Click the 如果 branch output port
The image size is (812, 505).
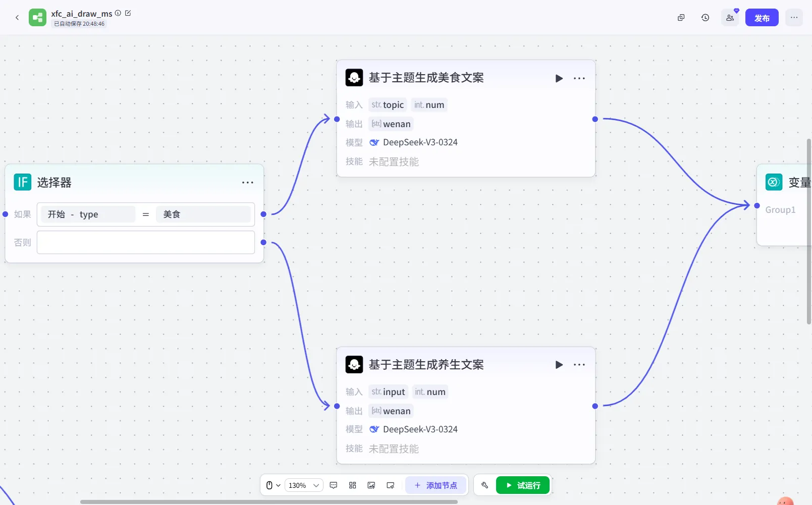[x=263, y=214]
